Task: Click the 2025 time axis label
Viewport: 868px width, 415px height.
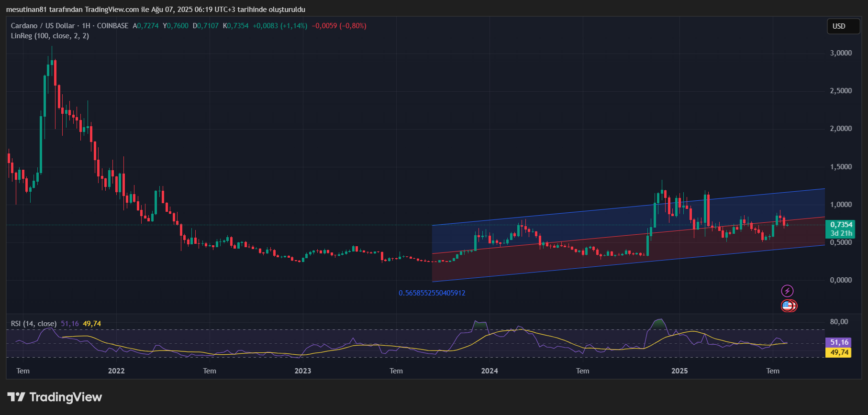Action: point(679,371)
